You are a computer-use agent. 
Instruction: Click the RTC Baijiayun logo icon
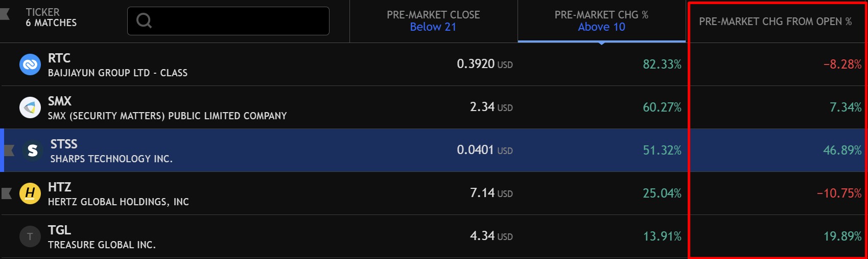click(30, 64)
